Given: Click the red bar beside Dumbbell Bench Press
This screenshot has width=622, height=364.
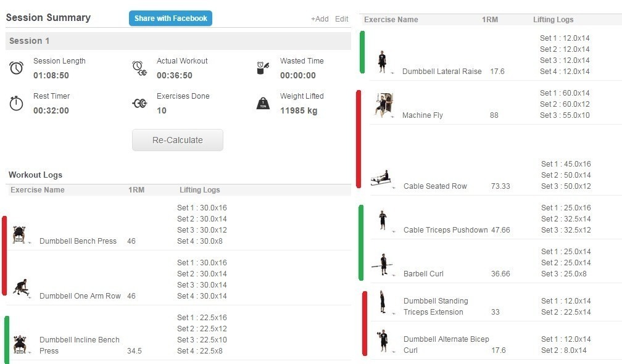Looking at the screenshot, I should (x=4, y=255).
